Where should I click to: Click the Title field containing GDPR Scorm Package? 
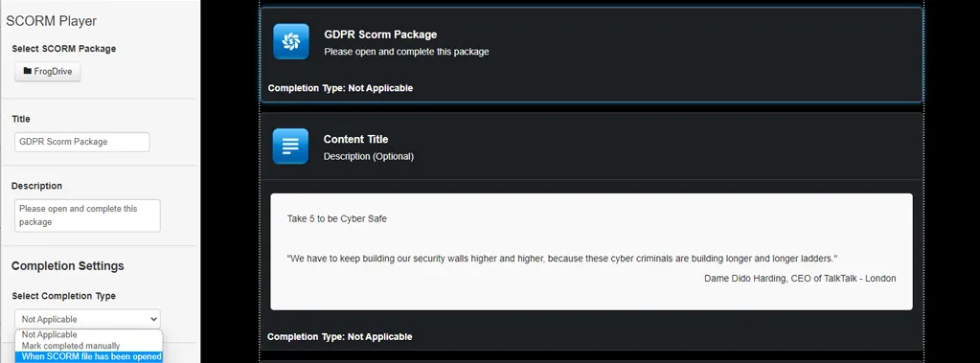[81, 142]
